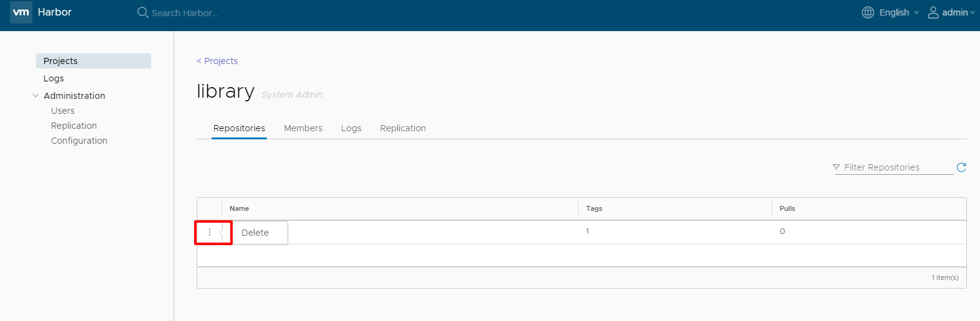Click the VMware Harbor logo icon
Image resolution: width=980 pixels, height=321 pixels.
point(21,12)
